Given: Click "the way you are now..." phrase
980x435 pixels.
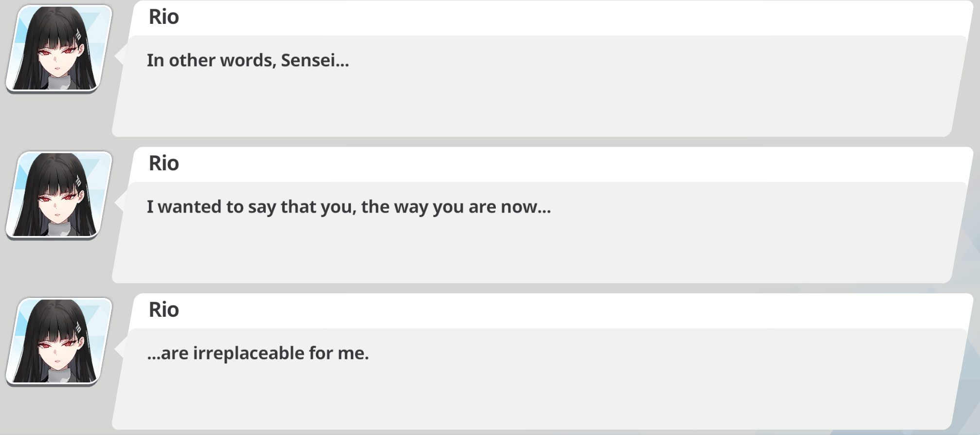Looking at the screenshot, I should (456, 207).
